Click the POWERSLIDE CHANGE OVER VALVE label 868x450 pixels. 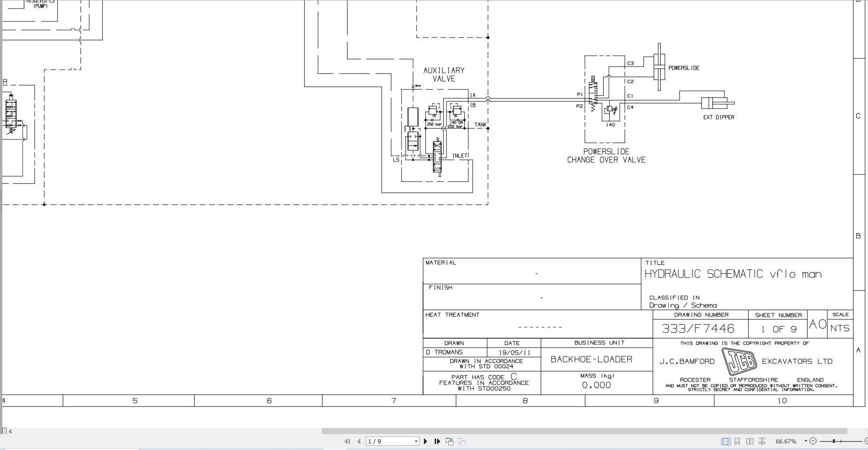[606, 156]
